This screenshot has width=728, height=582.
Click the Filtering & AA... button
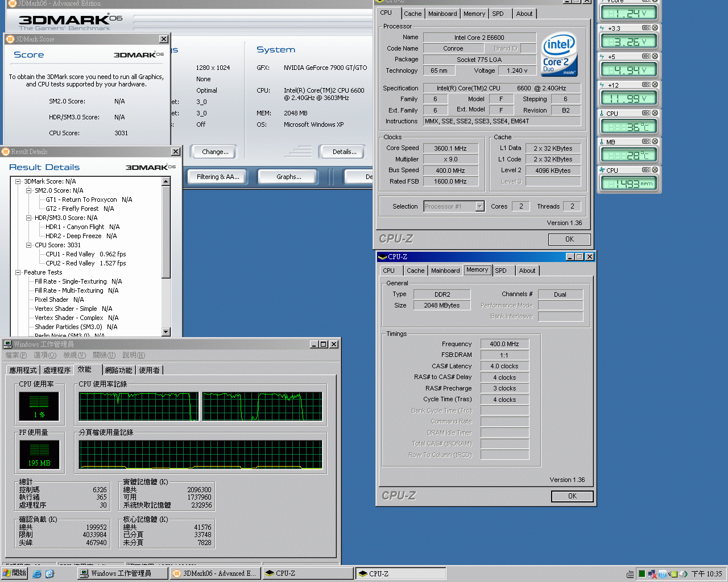[218, 177]
